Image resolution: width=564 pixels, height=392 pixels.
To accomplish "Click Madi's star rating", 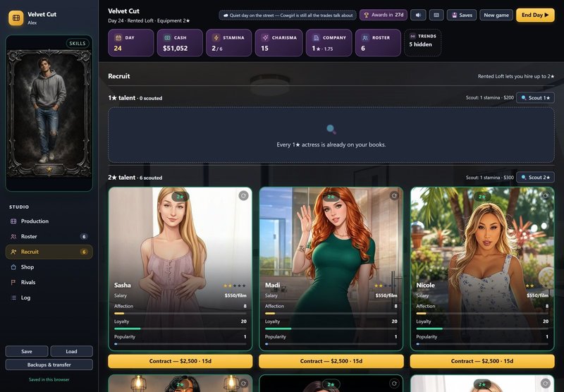I will pyautogui.click(x=386, y=286).
